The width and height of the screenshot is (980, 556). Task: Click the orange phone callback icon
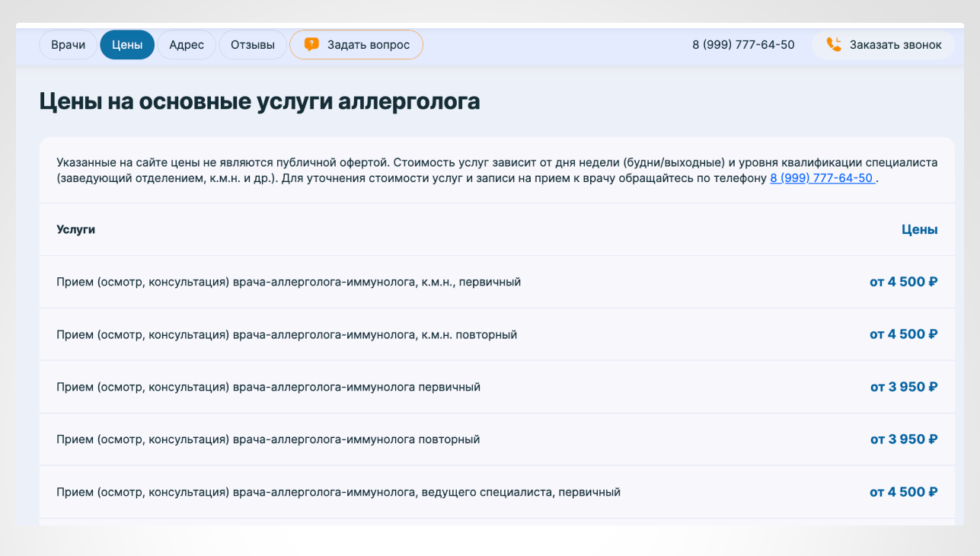tap(834, 44)
